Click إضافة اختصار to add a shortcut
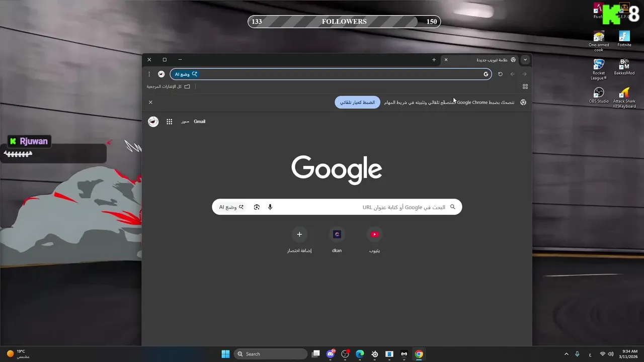This screenshot has height=362, width=644. pyautogui.click(x=299, y=239)
